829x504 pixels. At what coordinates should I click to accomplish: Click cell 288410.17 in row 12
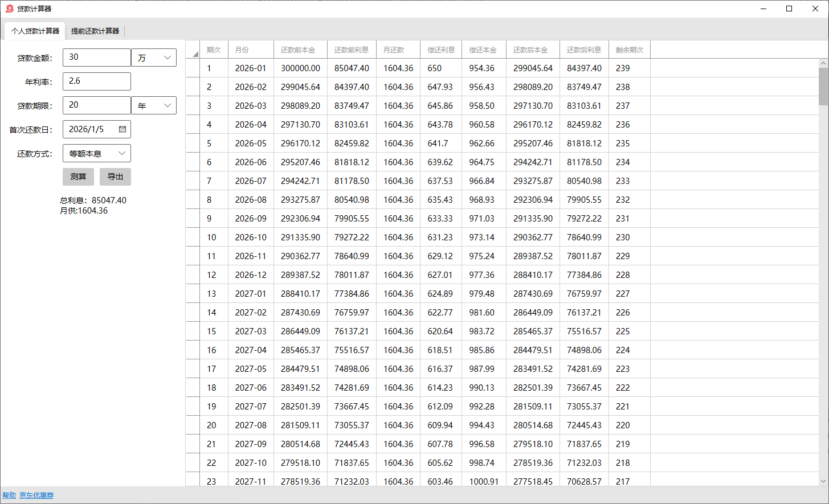click(533, 274)
